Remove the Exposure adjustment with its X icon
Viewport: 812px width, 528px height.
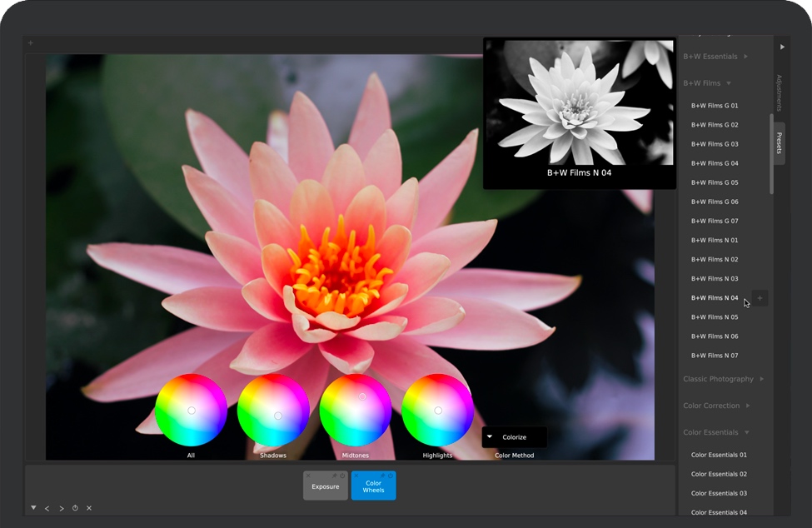[x=308, y=476]
